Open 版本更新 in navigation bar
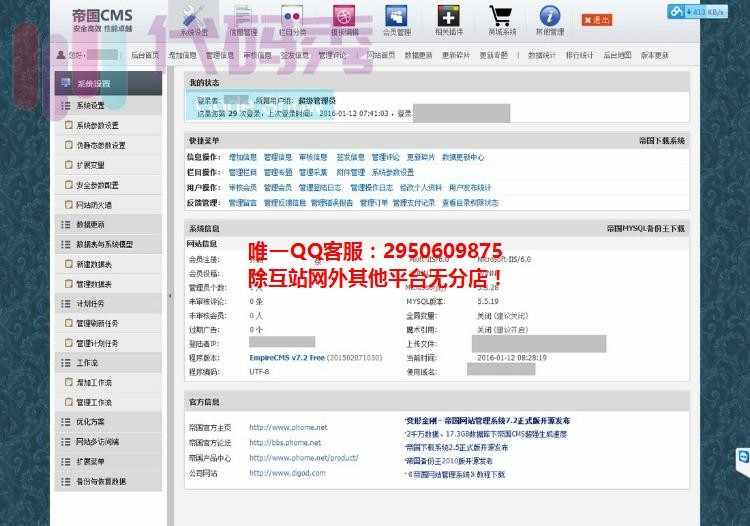Viewport: 750px width, 526px height. 654,55
